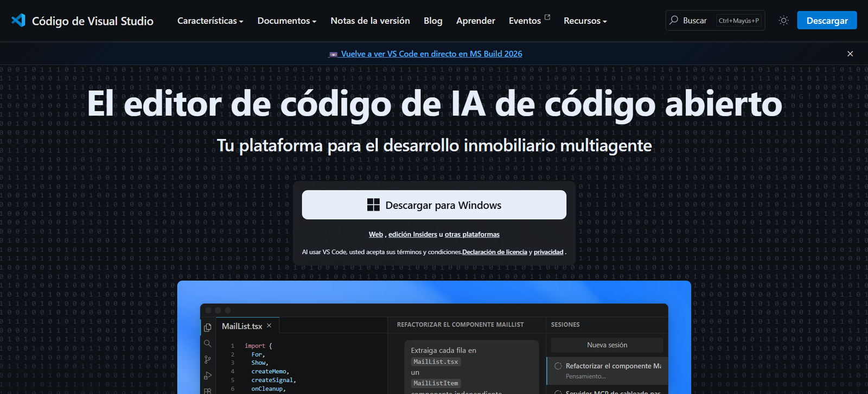Open the Run and Debug icon in the sidebar
Image resolution: width=868 pixels, height=394 pixels.
208,376
